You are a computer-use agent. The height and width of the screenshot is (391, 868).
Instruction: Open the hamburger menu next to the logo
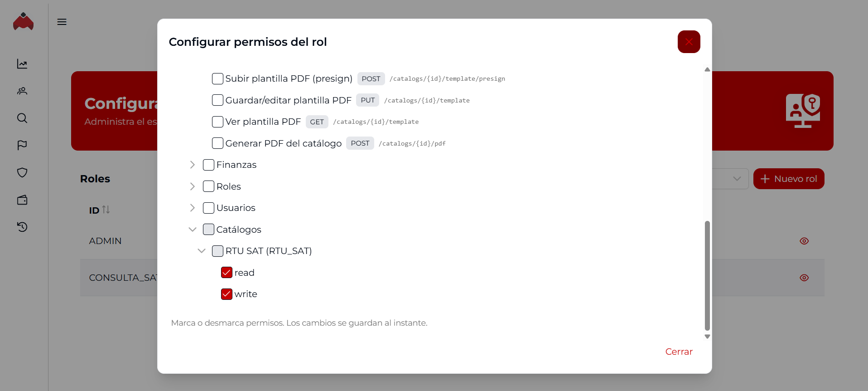(x=62, y=21)
